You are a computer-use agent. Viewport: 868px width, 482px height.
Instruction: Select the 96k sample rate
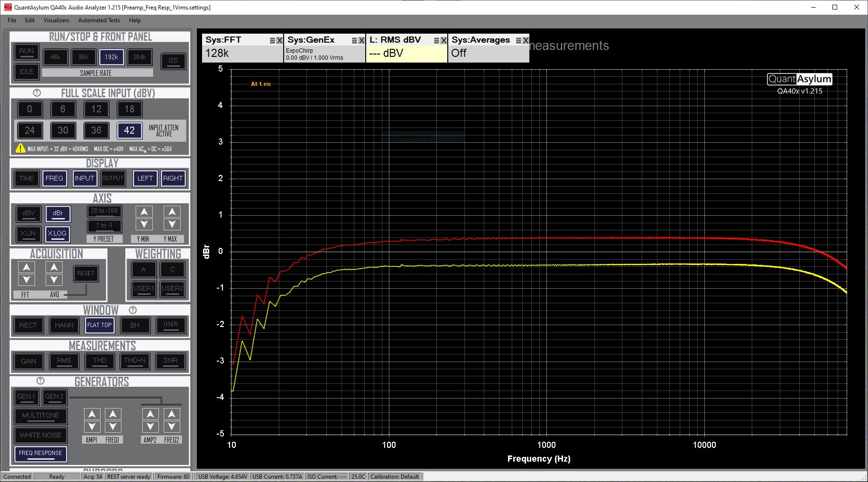pos(83,57)
